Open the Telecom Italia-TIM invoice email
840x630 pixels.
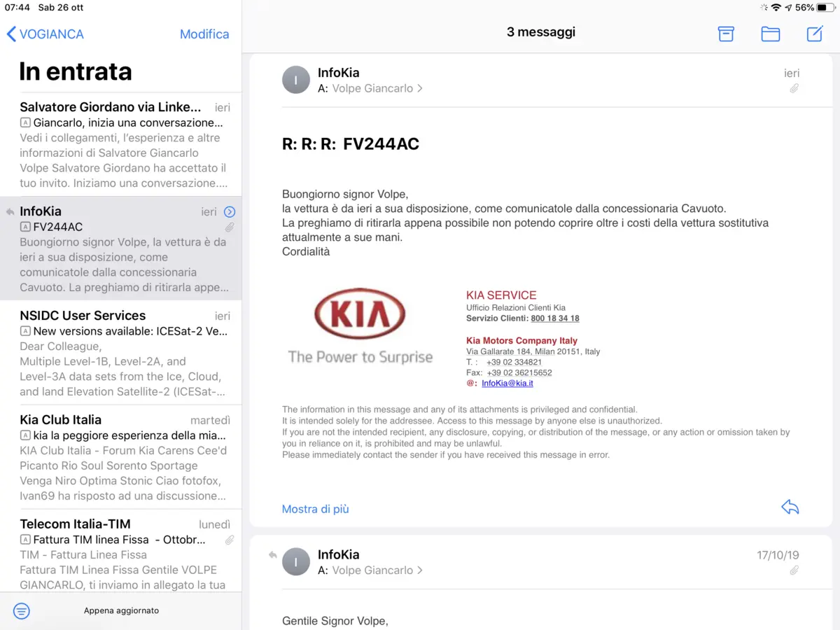tap(121, 550)
